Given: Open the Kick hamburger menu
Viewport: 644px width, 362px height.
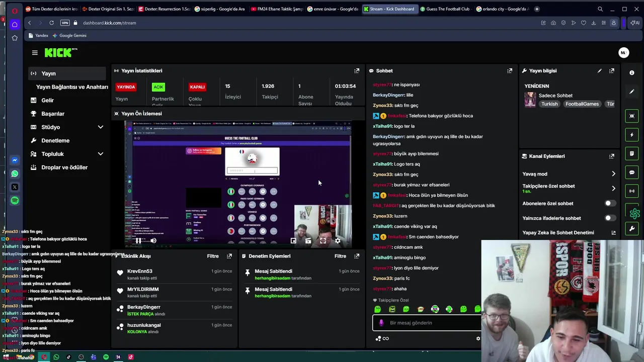Looking at the screenshot, I should click(35, 53).
